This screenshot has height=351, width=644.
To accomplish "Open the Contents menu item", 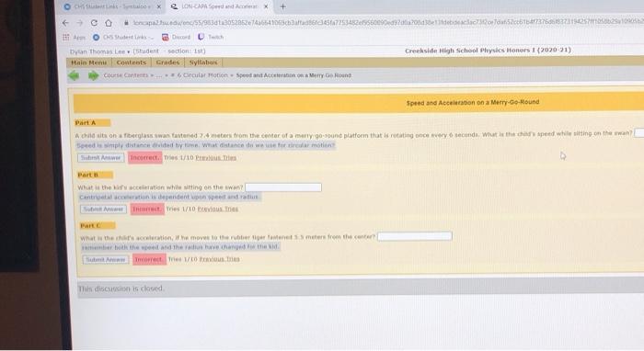I will tap(132, 62).
